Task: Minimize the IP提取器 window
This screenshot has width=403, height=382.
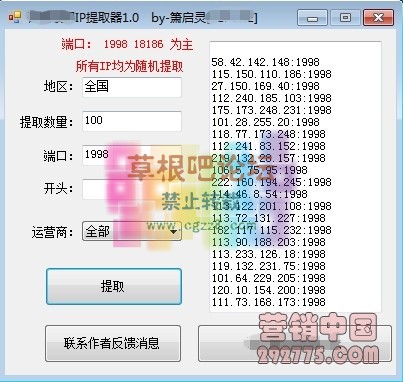Action: (x=312, y=17)
